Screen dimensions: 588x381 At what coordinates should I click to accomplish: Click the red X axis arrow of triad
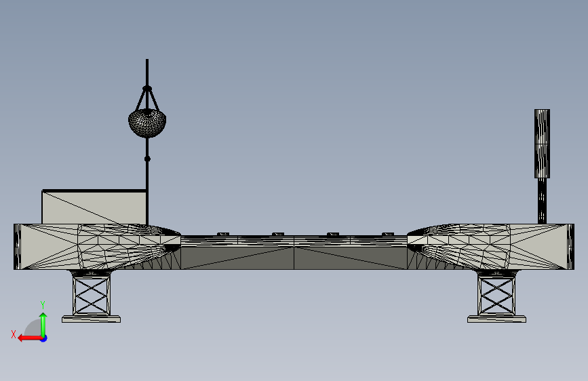[29, 338]
